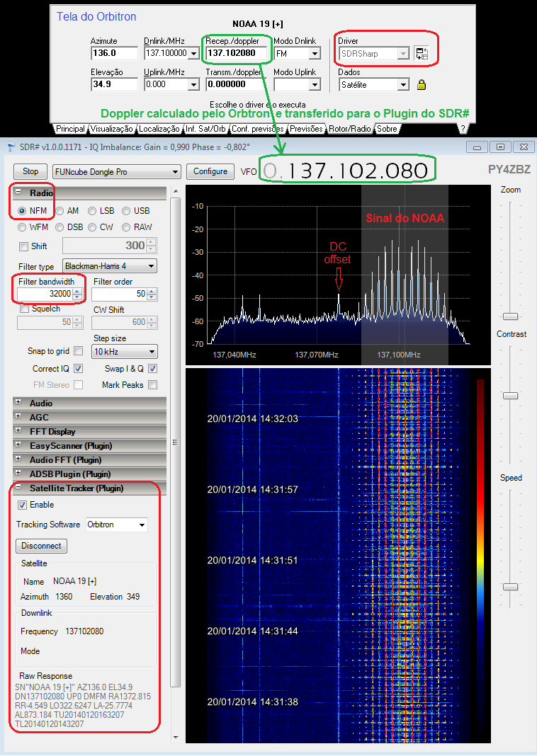Image resolution: width=537 pixels, height=756 pixels.
Task: Click the Contrast slider handle
Action: pyautogui.click(x=511, y=396)
